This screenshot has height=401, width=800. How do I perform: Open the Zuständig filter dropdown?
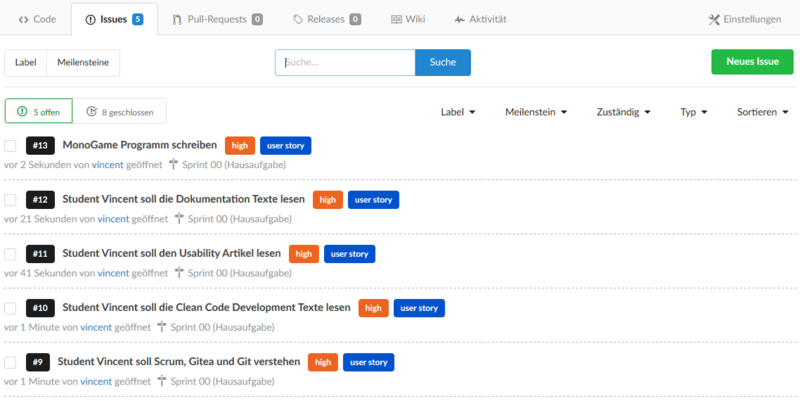623,112
